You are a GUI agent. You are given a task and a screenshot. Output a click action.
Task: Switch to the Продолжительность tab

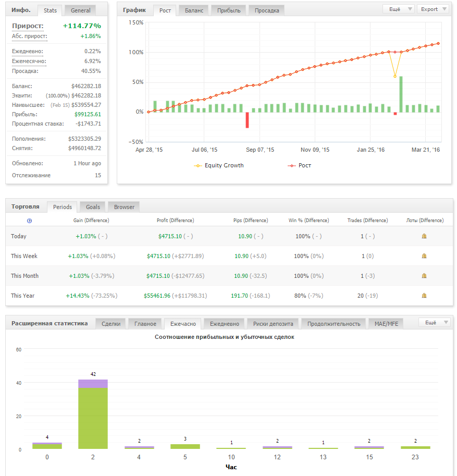334,324
